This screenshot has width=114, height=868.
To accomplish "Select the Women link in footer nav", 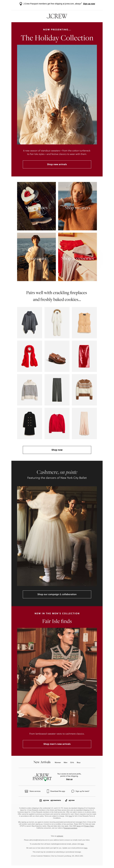I will click(58, 762).
